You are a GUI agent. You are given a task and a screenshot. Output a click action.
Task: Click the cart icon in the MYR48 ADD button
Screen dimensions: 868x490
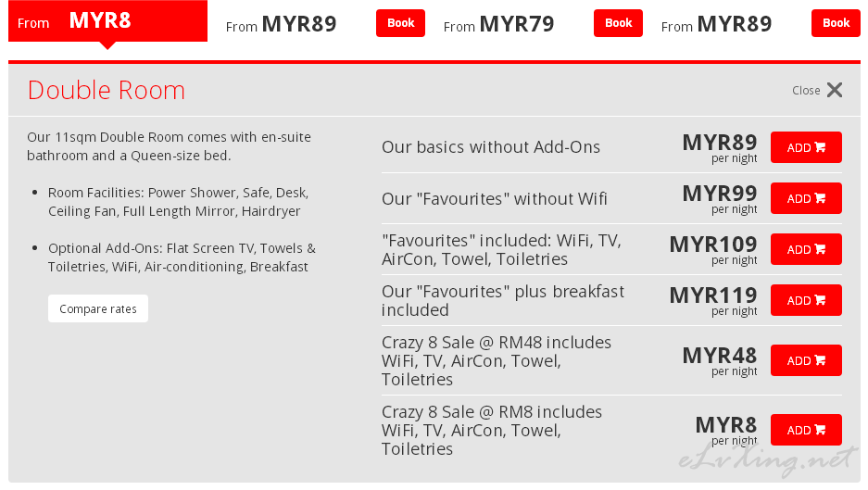click(x=821, y=360)
